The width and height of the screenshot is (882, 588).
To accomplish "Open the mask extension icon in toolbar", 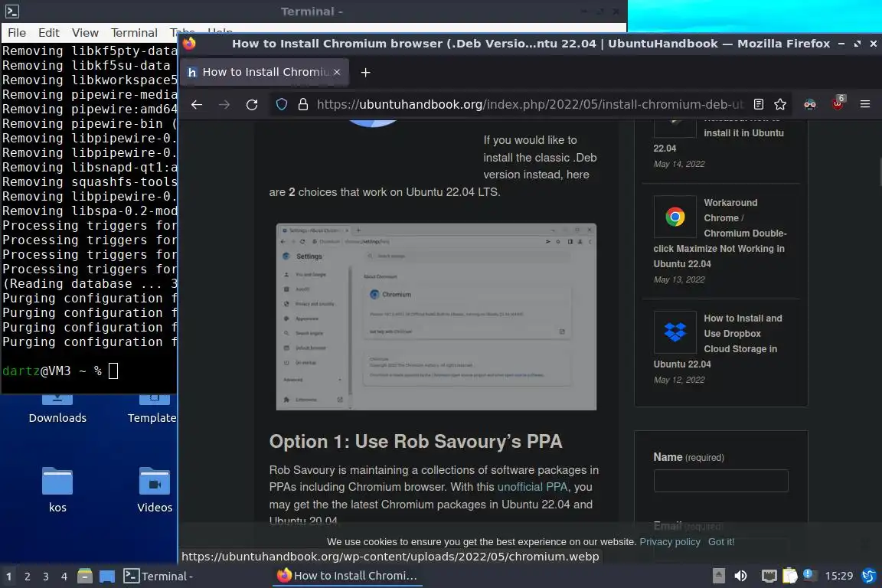I will tap(810, 105).
